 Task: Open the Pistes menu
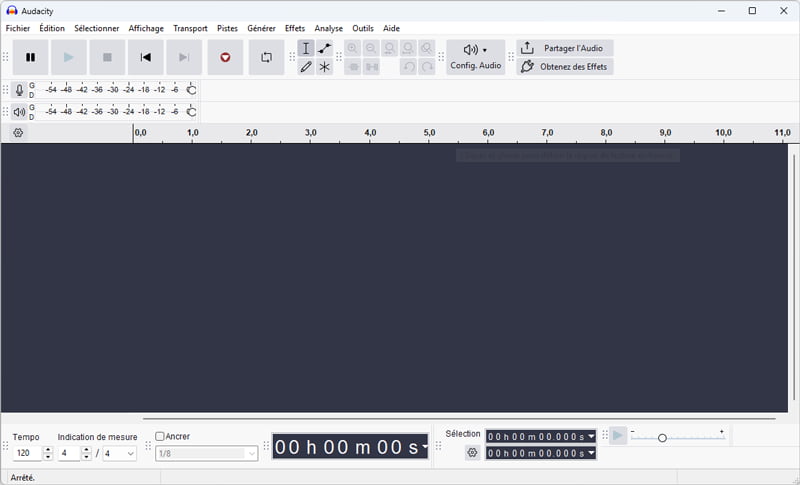(x=228, y=29)
